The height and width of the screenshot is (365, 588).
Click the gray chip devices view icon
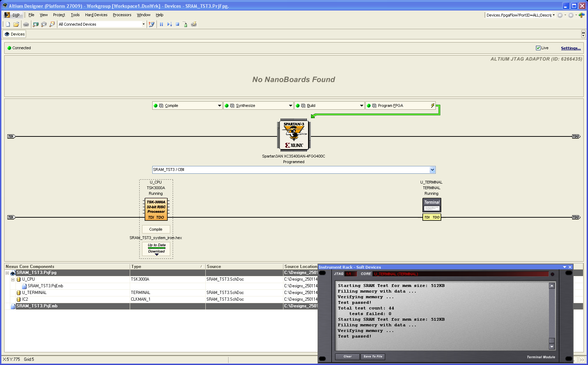coord(26,24)
